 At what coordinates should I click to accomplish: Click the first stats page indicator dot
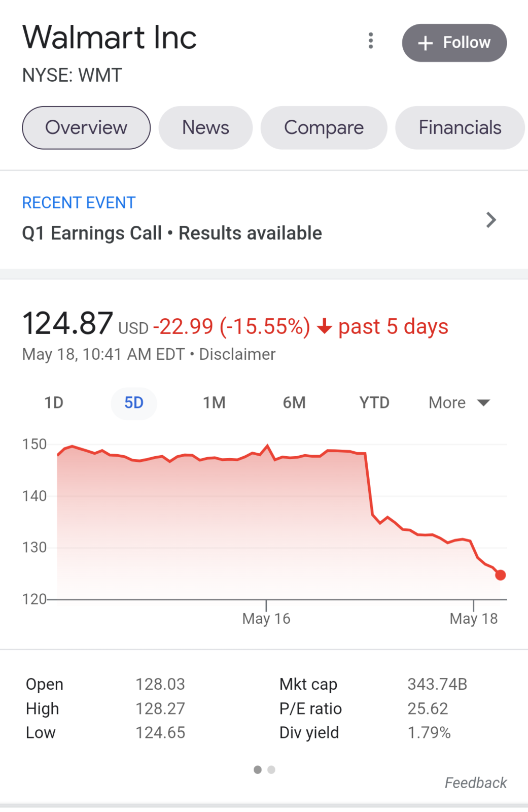(x=258, y=770)
